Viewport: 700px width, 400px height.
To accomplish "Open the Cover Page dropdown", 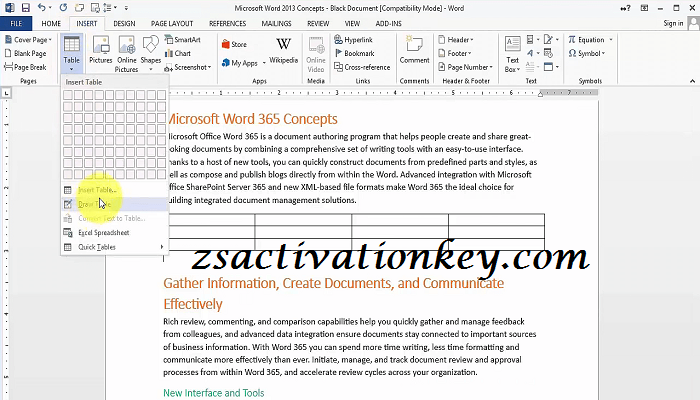I will [50, 40].
